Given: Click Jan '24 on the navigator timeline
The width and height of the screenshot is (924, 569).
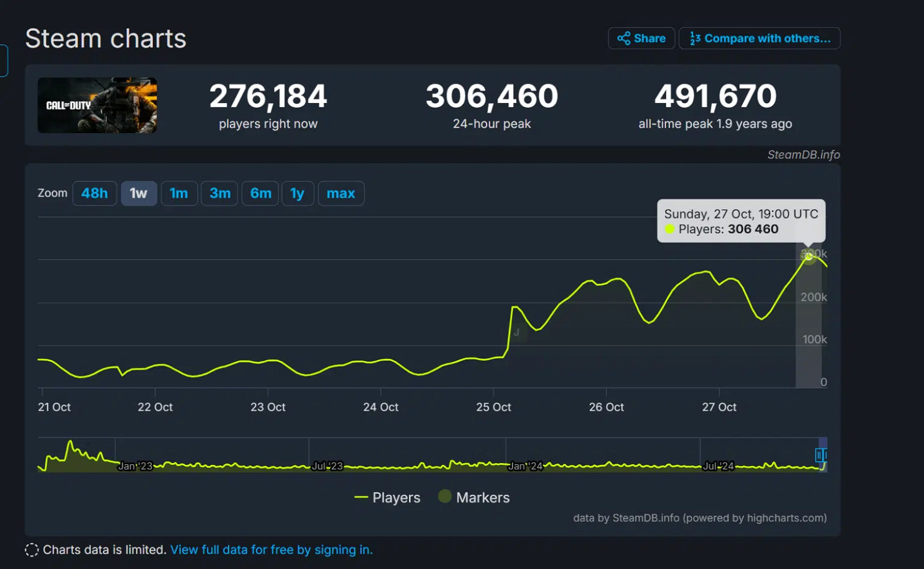Looking at the screenshot, I should tap(525, 466).
